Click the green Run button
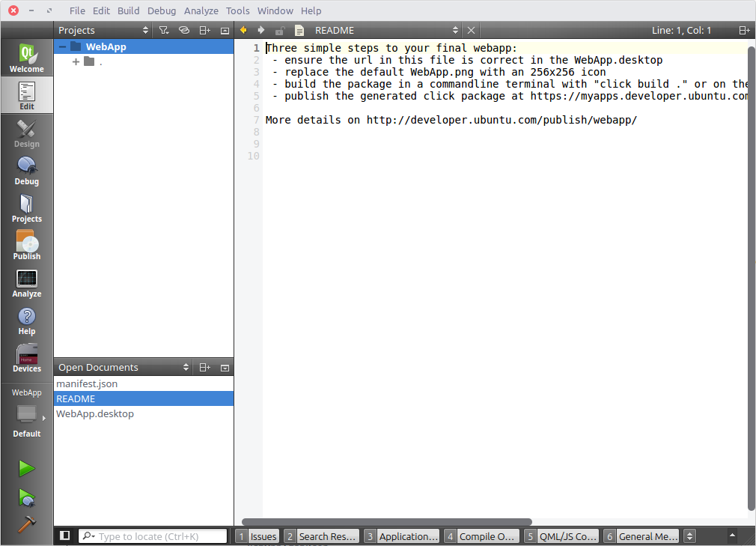Screen dimensions: 756x546 coord(26,468)
